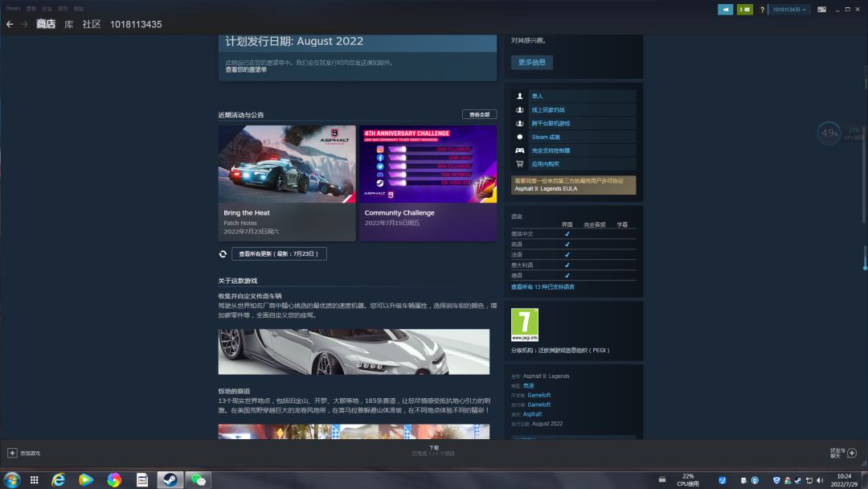Open the 库 library tab
The height and width of the screenshot is (489, 868).
(x=68, y=24)
